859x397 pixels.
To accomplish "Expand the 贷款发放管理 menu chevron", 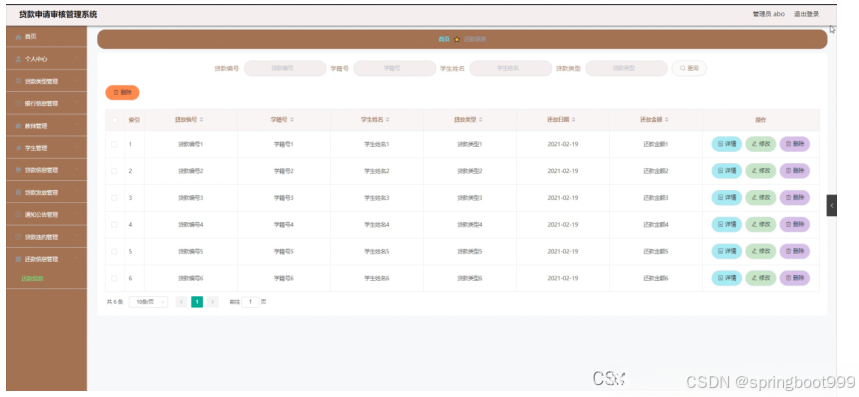I will point(77,192).
